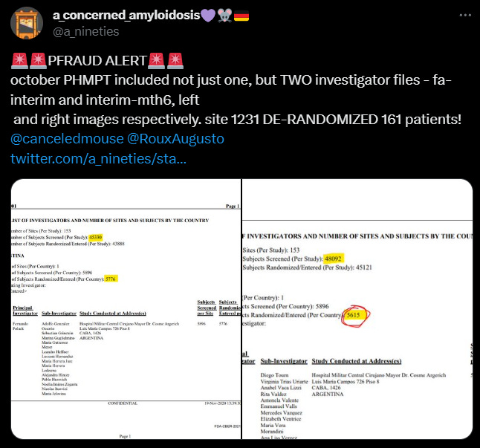
Task: Click the highlighted 48092 screened number
Action: tap(334, 259)
